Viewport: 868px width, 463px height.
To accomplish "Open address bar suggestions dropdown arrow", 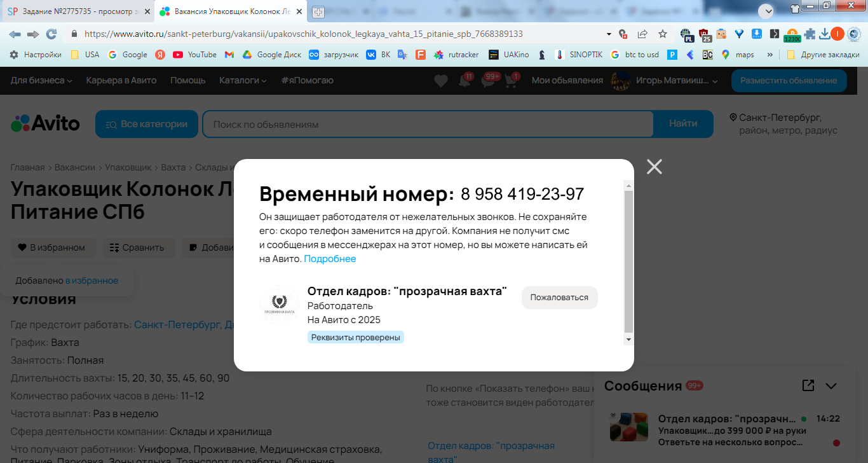I will click(609, 34).
